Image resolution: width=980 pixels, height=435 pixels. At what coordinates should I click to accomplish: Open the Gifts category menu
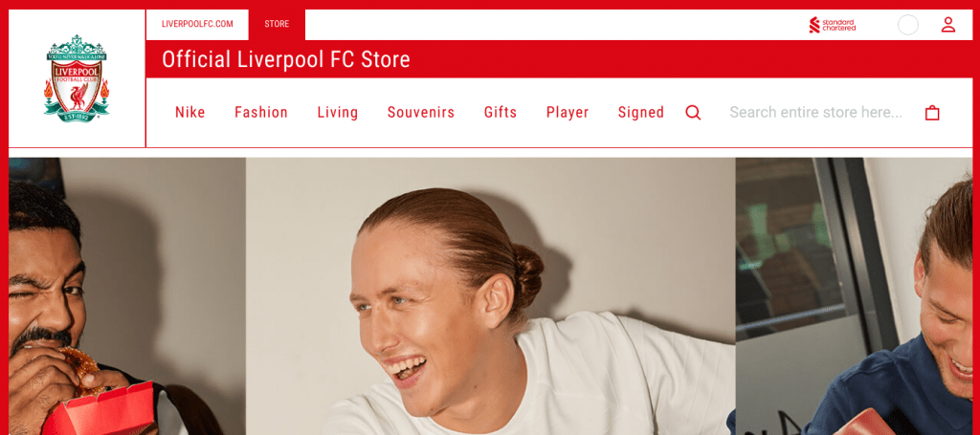pos(501,113)
